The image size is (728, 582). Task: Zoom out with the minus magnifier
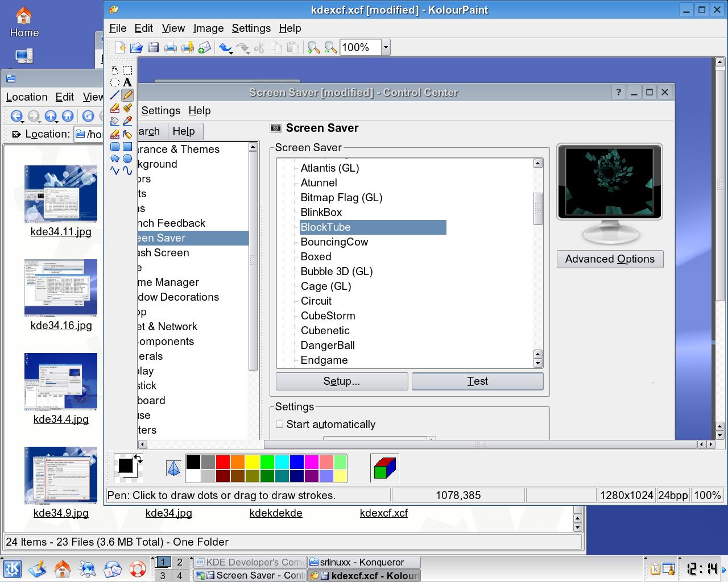(330, 47)
